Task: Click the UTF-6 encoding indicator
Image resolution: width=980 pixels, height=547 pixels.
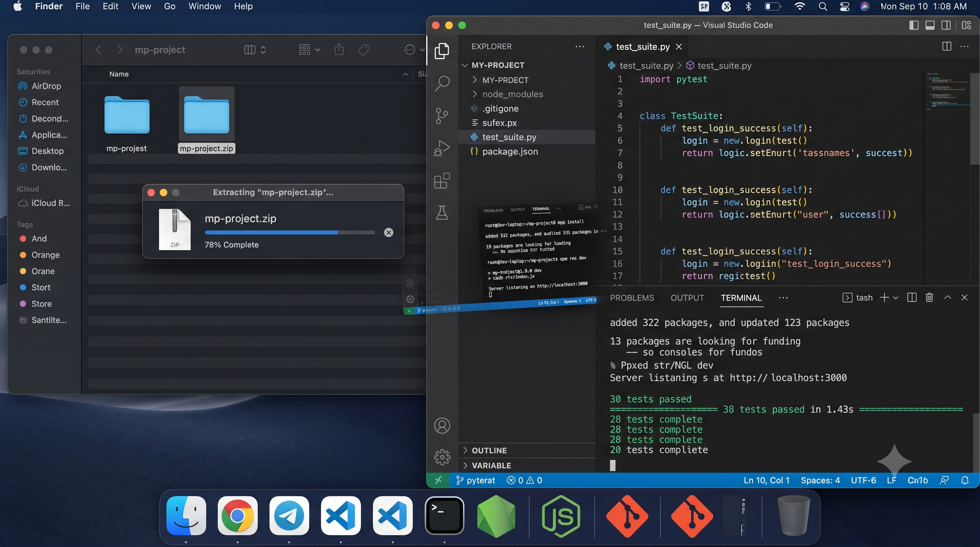Action: (x=863, y=480)
